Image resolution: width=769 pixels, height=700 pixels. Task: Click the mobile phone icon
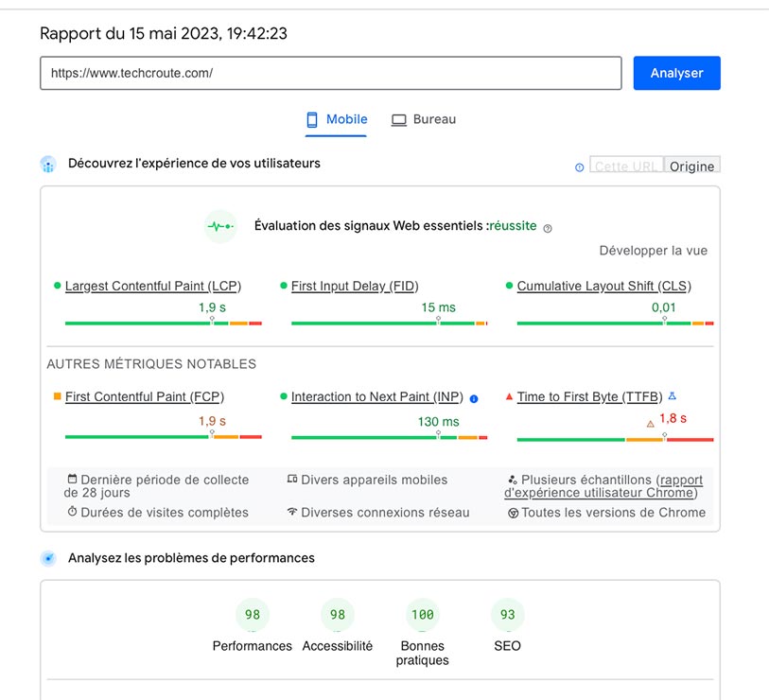click(x=311, y=120)
